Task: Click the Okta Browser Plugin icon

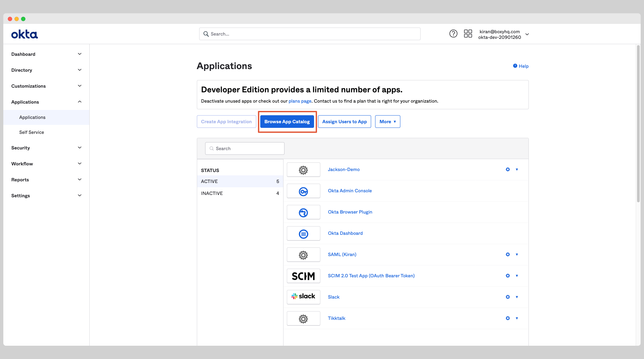Action: [303, 212]
